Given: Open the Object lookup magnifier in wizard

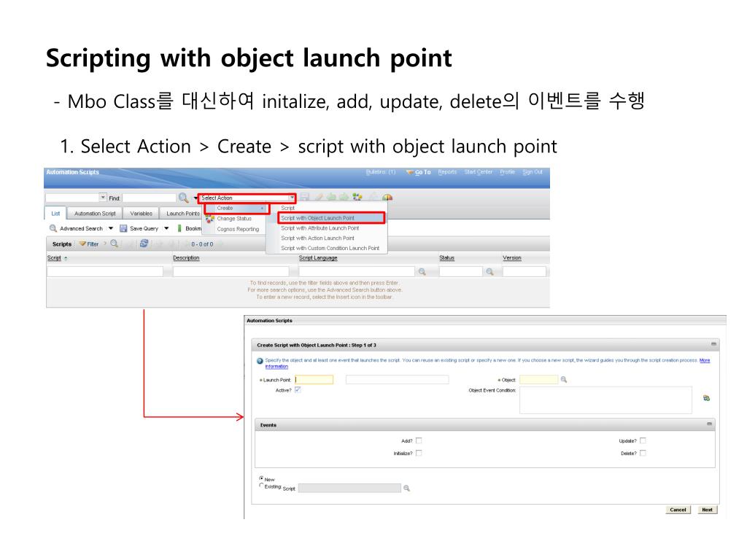Looking at the screenshot, I should click(564, 379).
